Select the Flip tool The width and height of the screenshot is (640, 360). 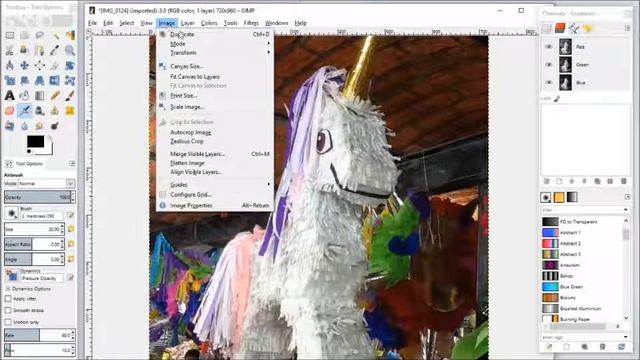(55, 80)
